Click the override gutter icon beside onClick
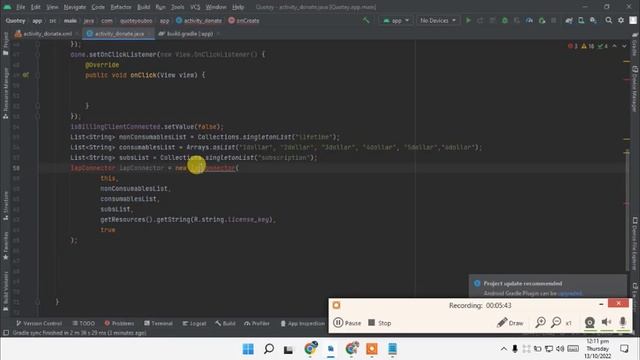The image size is (640, 360). coord(26,75)
